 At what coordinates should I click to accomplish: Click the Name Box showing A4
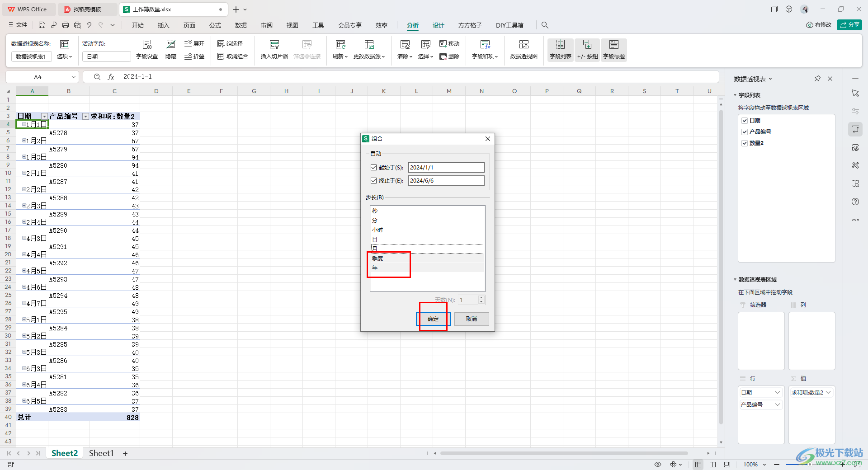tap(42, 77)
